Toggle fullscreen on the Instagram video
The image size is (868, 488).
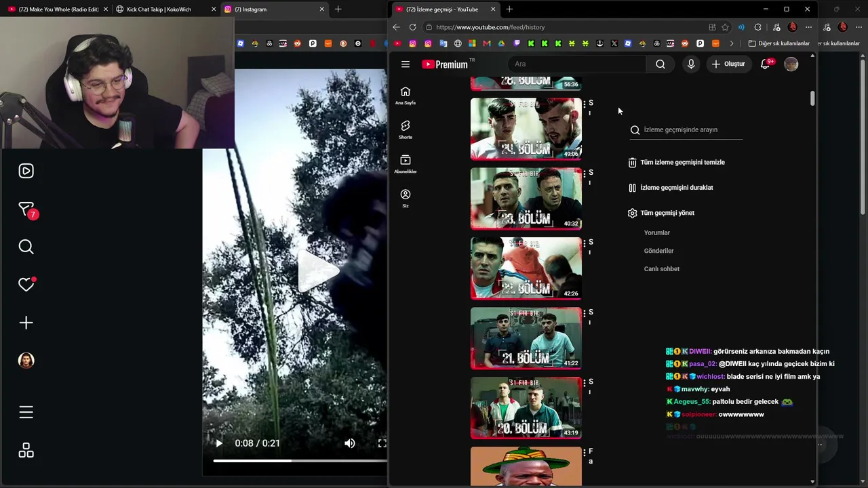382,443
